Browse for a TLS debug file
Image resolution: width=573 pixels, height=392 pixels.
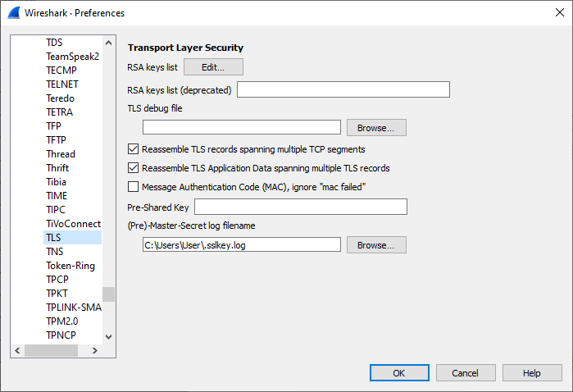(376, 128)
